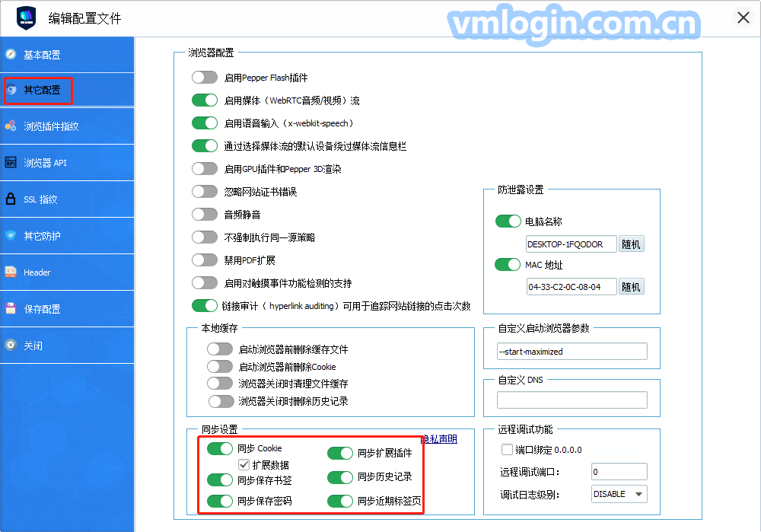The height and width of the screenshot is (532, 761).
Task: Click 随机 button next to 电脑名称
Action: [632, 244]
